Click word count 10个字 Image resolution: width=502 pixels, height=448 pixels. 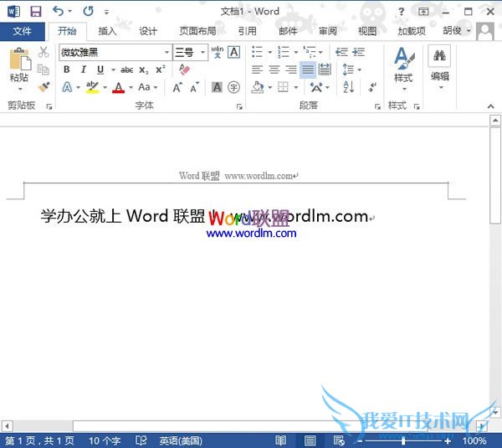tap(105, 440)
